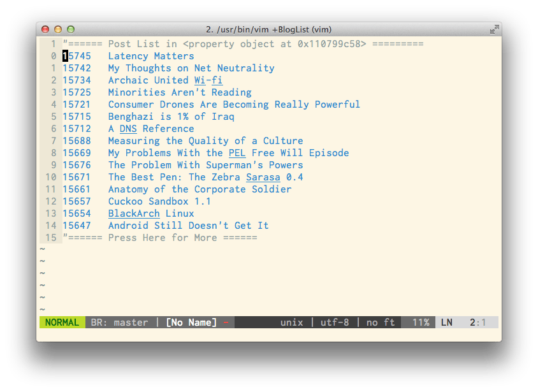Select 'Consumer Drones Are Becoming Really Powerful'
The image size is (538, 392).
point(234,105)
